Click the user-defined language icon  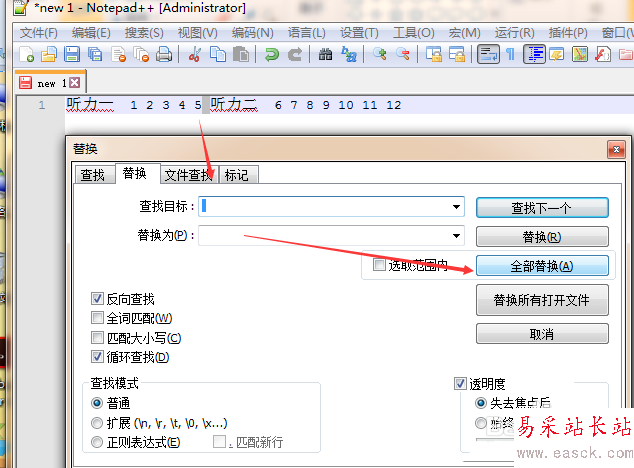557,54
